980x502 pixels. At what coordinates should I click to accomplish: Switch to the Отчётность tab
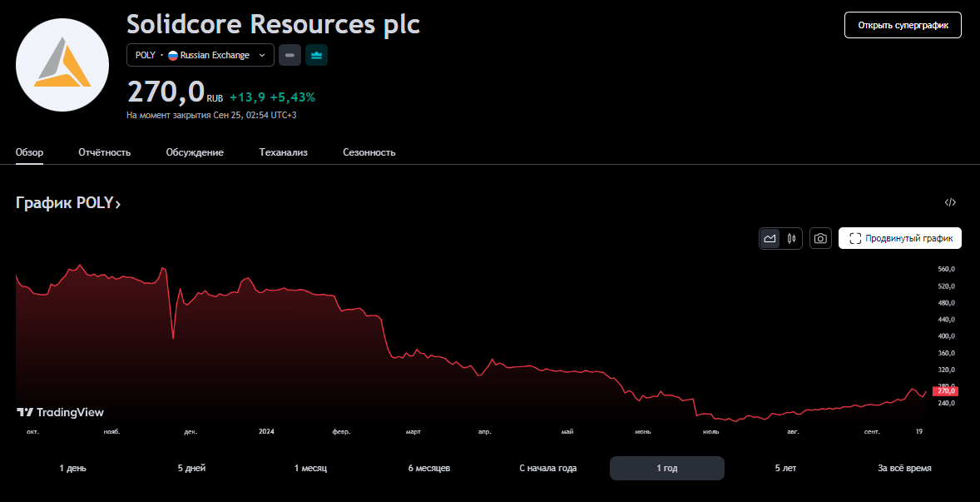pos(104,152)
